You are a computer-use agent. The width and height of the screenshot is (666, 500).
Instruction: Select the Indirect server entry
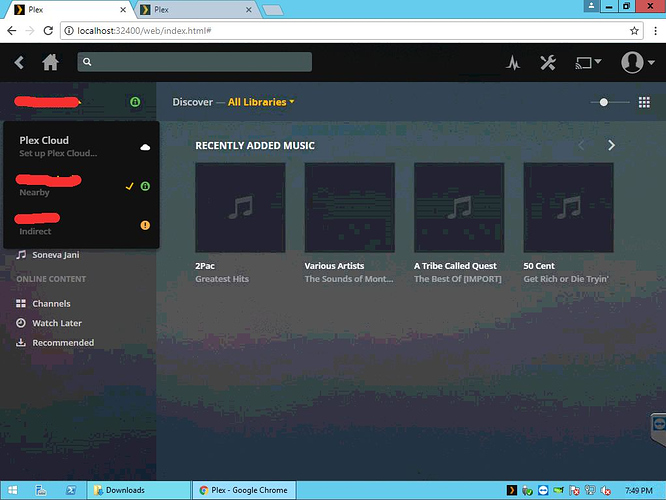pyautogui.click(x=81, y=225)
